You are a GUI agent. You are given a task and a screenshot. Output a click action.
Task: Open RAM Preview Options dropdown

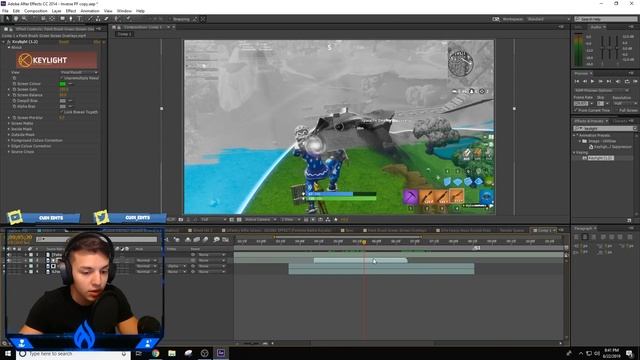click(x=601, y=90)
